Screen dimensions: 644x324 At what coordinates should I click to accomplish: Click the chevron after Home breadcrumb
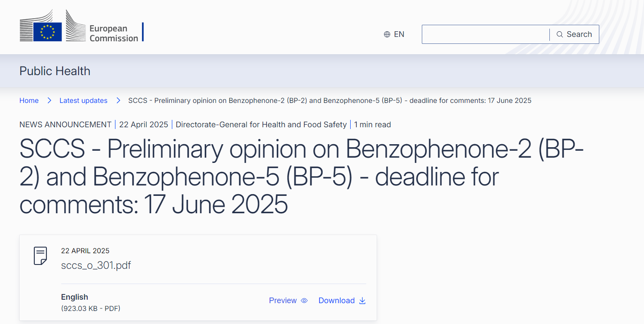tap(49, 101)
